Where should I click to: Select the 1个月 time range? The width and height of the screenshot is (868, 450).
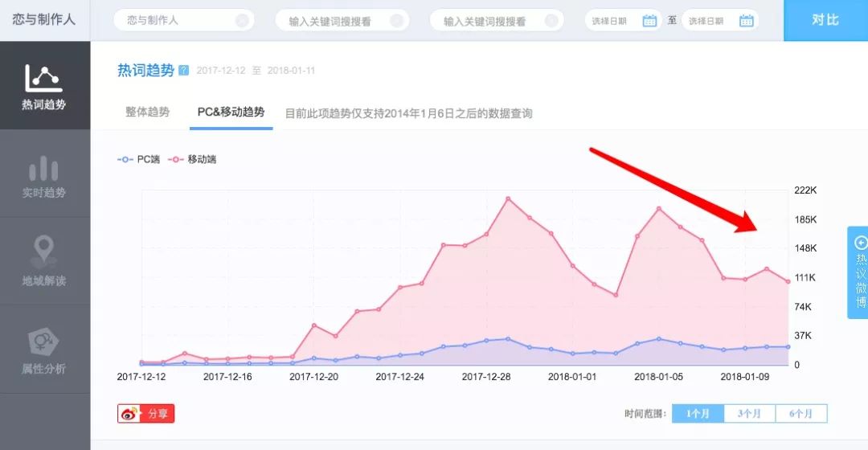tap(698, 414)
